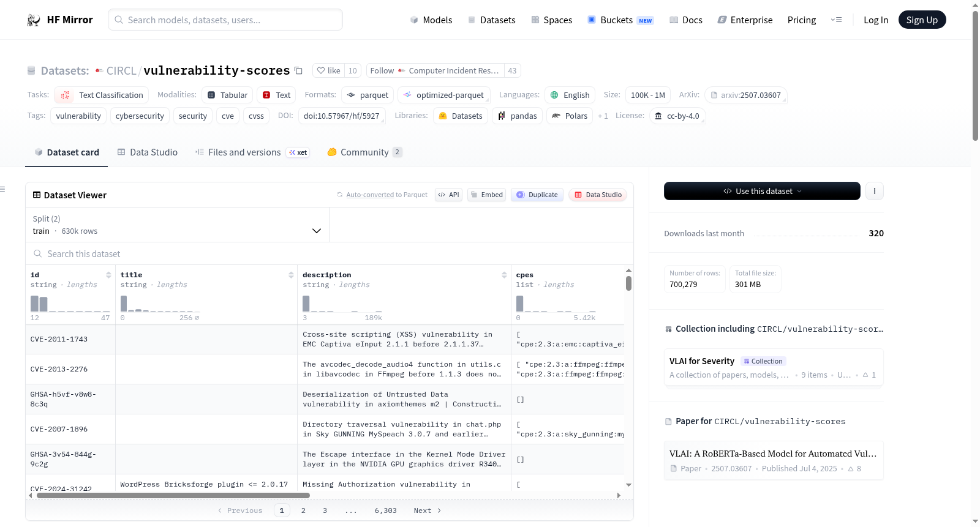Go to Models in navigation
The width and height of the screenshot is (980, 527).
(x=431, y=20)
